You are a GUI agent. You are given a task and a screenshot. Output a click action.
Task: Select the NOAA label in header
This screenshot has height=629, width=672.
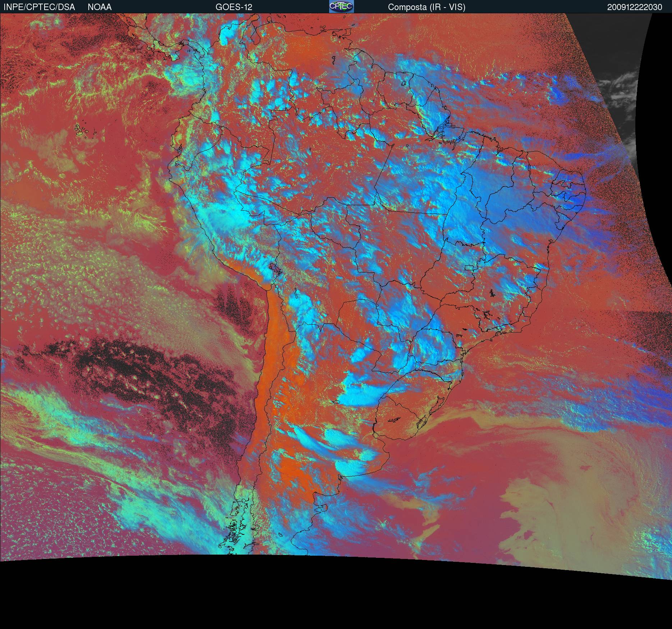[x=100, y=7]
